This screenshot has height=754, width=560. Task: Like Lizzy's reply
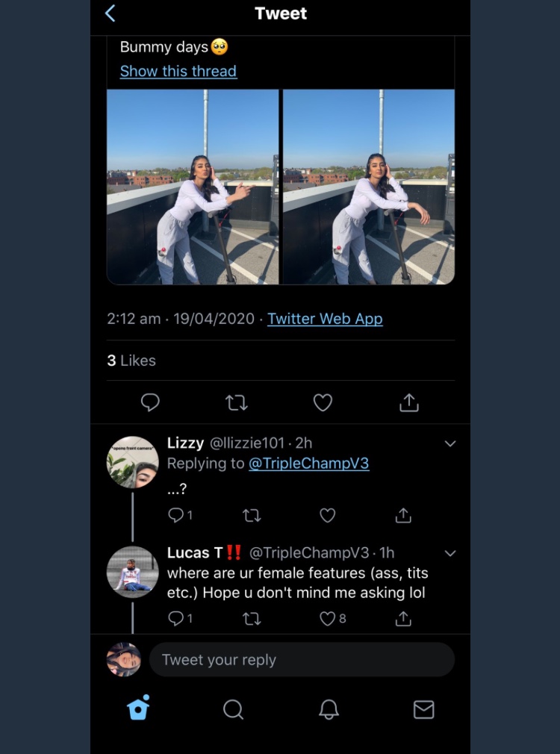327,515
